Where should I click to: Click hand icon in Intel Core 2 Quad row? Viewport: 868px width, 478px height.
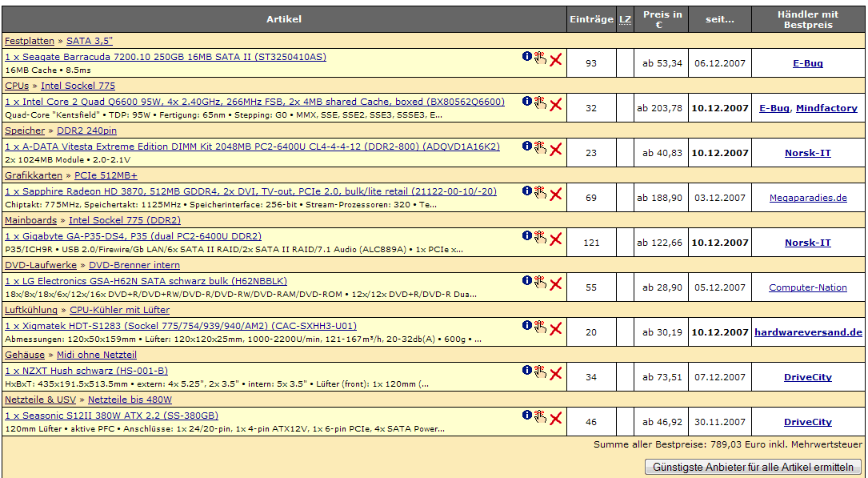click(x=540, y=102)
